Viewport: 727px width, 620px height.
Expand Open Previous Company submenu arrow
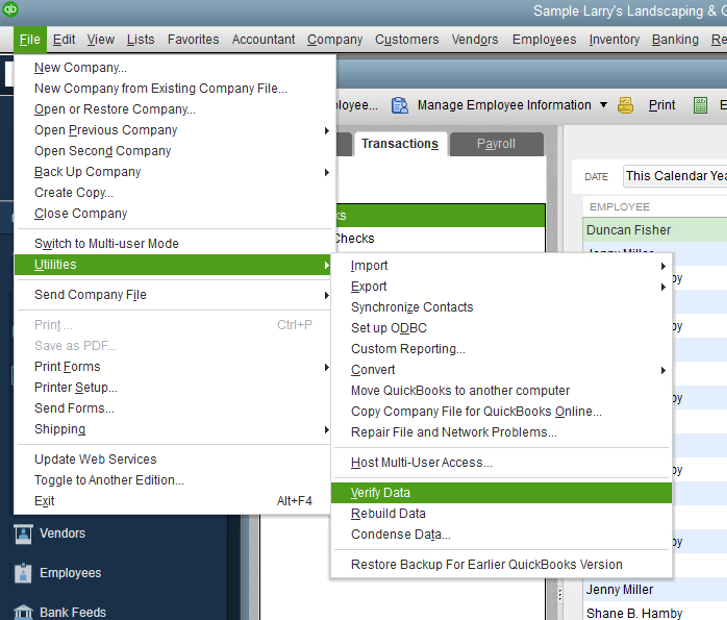pyautogui.click(x=326, y=131)
